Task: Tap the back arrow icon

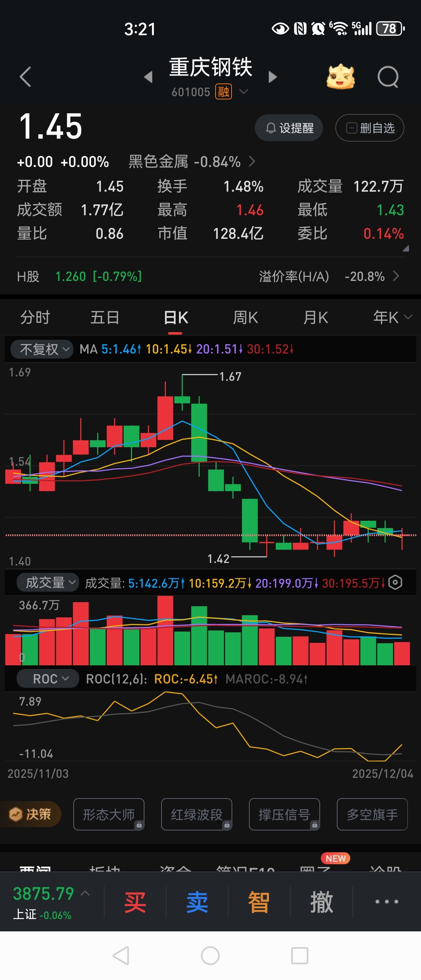Action: coord(25,77)
